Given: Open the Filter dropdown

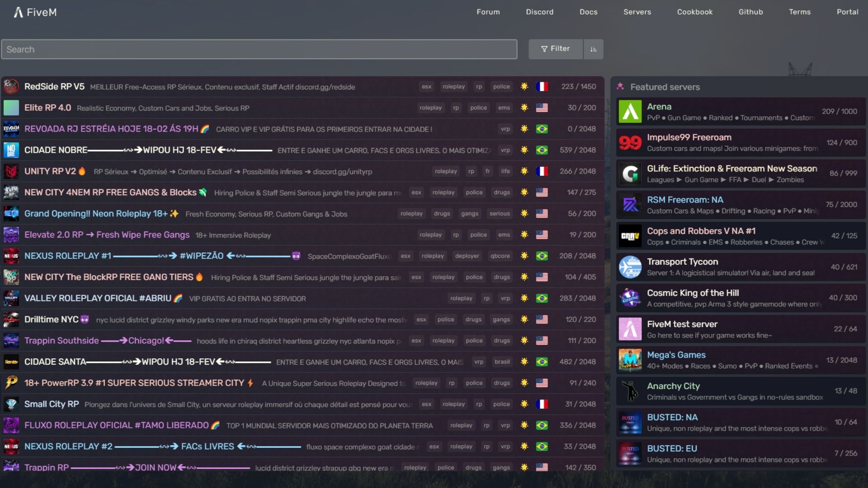Looking at the screenshot, I should pyautogui.click(x=556, y=49).
